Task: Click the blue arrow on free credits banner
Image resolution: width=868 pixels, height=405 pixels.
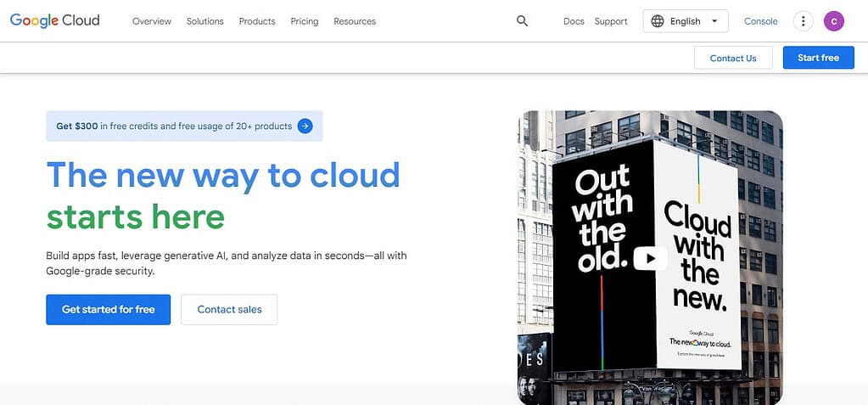Action: 305,126
